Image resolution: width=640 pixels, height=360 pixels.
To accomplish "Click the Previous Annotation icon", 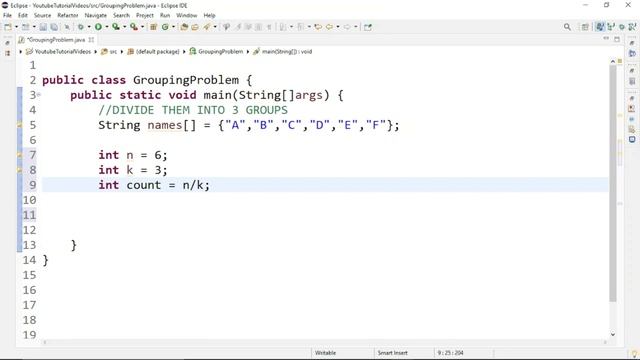I will [x=301, y=27].
